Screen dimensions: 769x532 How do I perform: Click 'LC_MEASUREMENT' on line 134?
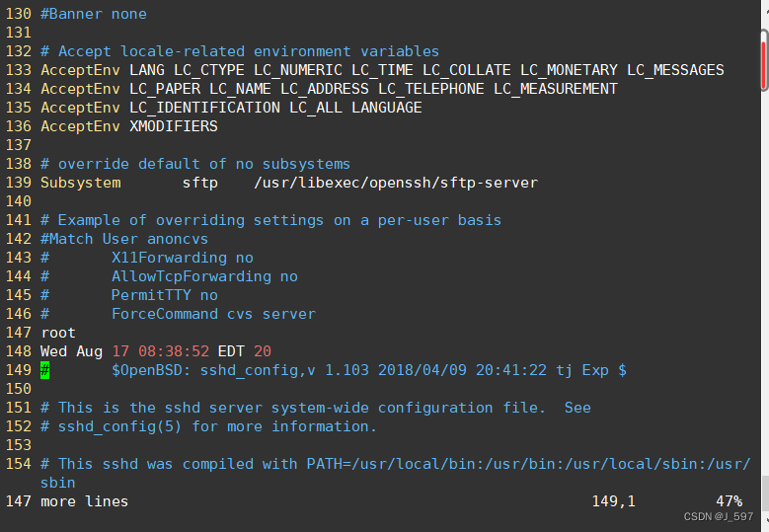tap(556, 89)
